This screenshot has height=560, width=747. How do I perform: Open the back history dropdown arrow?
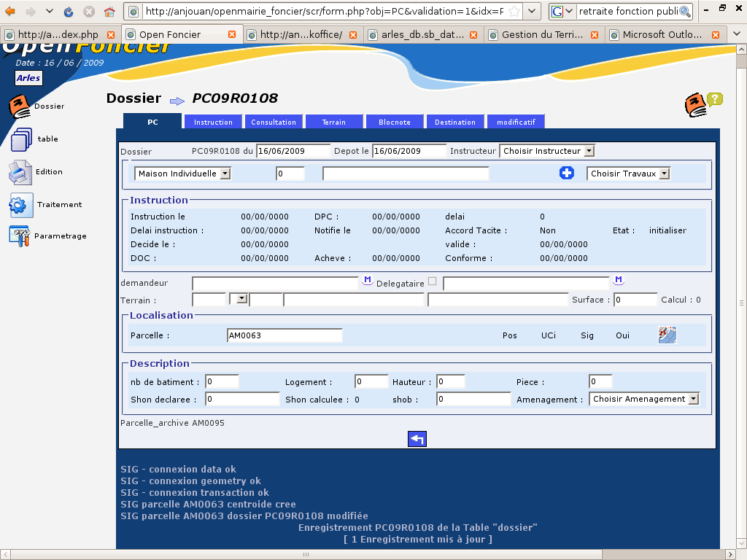50,12
